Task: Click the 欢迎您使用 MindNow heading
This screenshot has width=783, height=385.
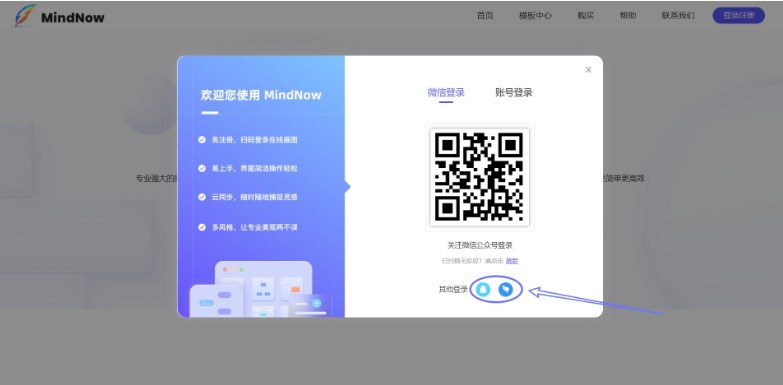Action: 261,95
